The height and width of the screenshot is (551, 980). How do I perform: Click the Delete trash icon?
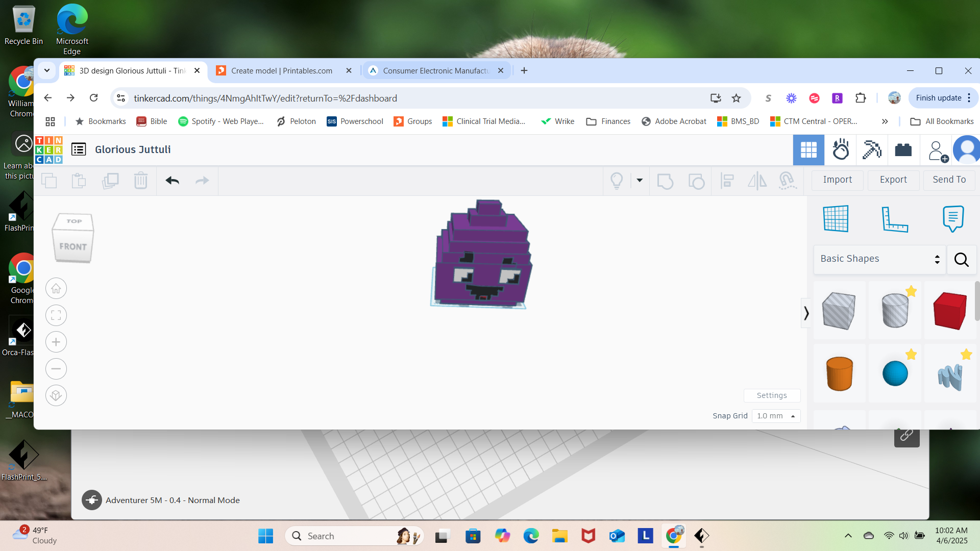pyautogui.click(x=141, y=181)
